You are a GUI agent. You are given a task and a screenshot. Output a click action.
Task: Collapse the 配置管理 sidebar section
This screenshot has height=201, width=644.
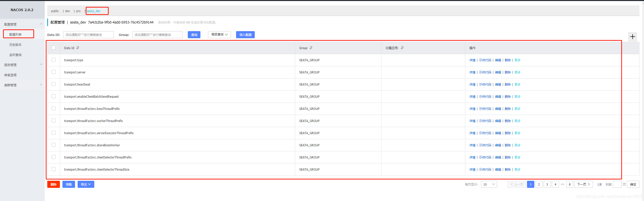(41, 24)
